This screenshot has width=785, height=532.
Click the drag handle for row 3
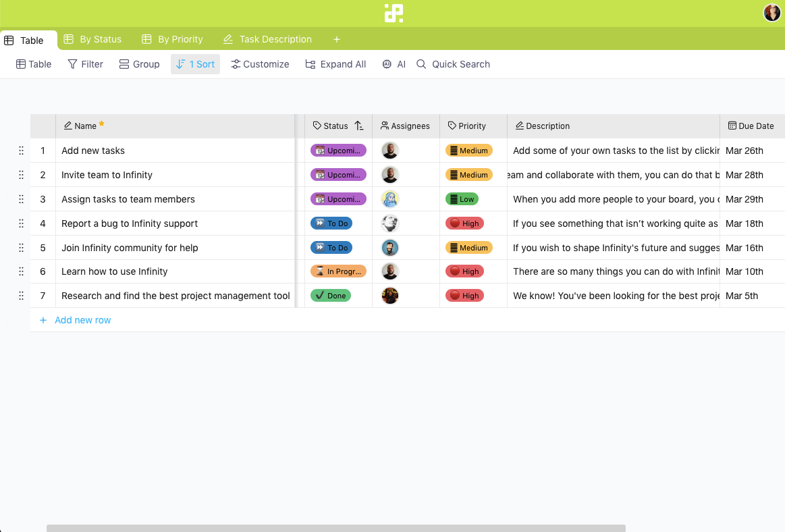21,199
